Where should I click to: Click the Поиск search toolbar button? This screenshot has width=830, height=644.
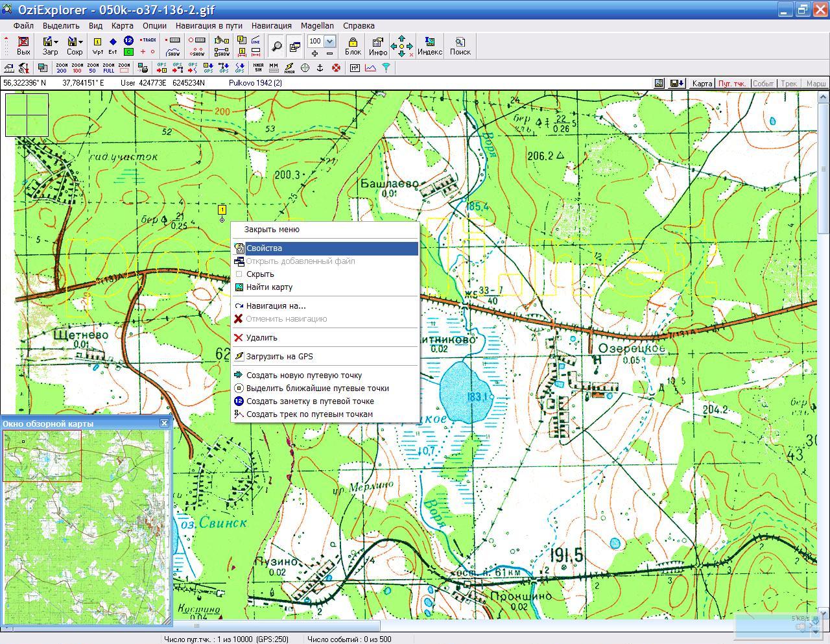(x=460, y=45)
